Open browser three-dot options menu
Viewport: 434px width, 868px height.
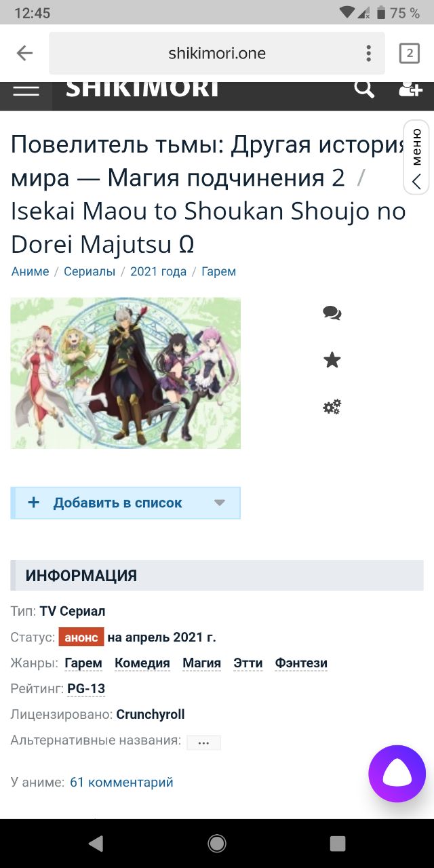coord(368,54)
